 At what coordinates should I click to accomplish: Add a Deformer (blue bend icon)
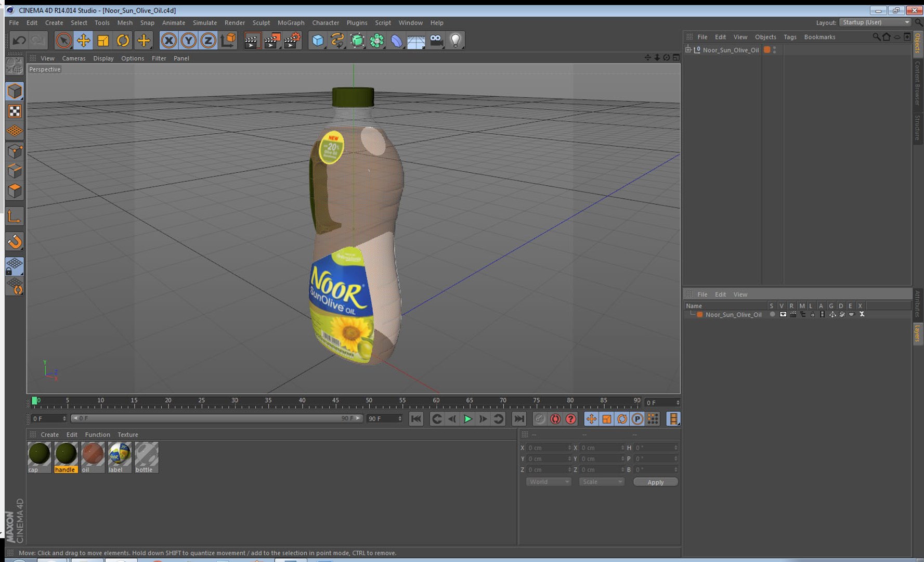tap(396, 41)
